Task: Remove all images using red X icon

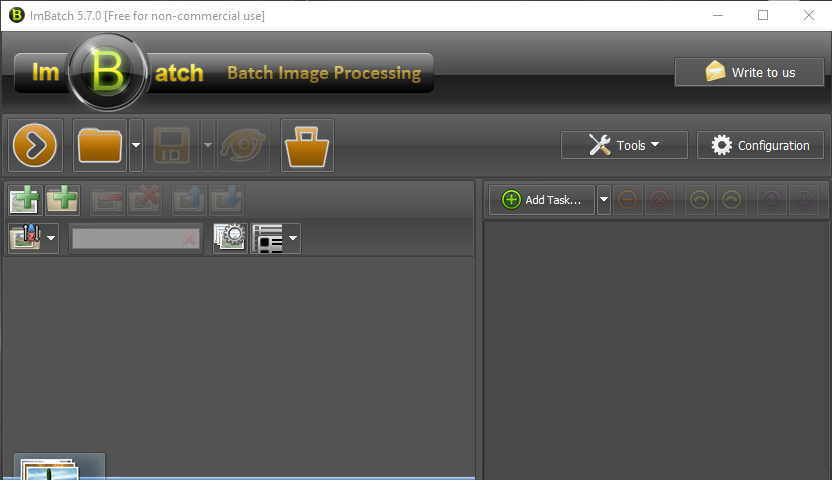Action: point(144,200)
